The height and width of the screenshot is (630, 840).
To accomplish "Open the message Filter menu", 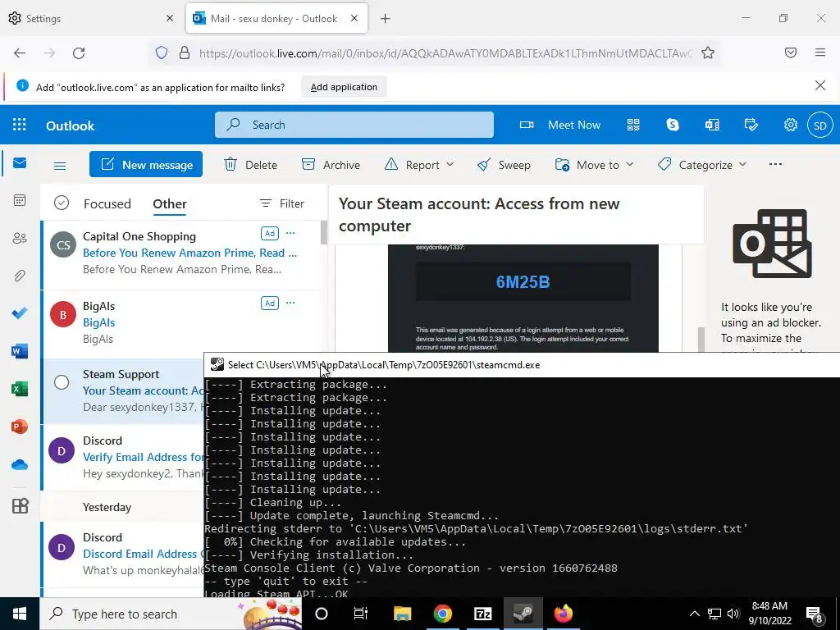I will pos(282,203).
